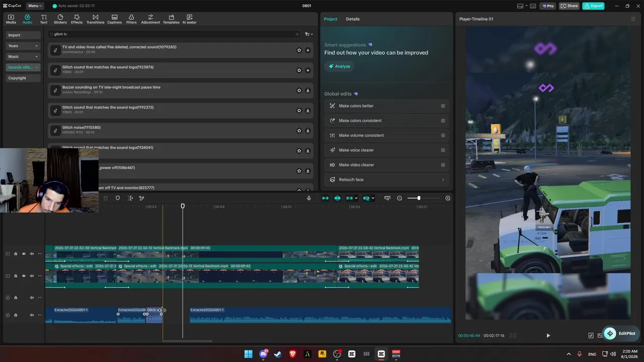Viewport: 644px width, 362px height.
Task: Open the AI avatar panel
Action: coord(189,19)
